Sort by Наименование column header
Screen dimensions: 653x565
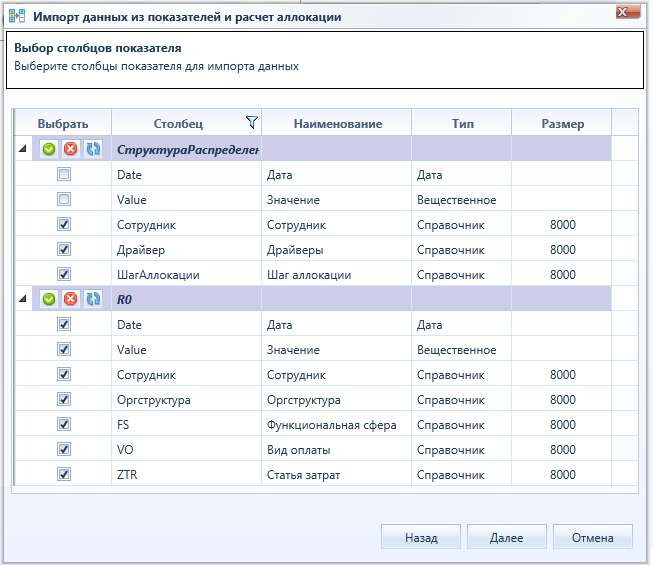pyautogui.click(x=337, y=123)
